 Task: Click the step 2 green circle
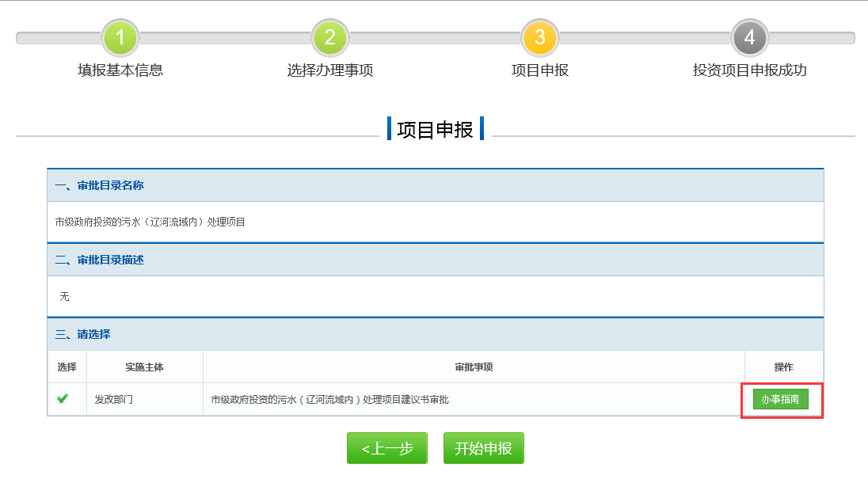pyautogui.click(x=330, y=38)
